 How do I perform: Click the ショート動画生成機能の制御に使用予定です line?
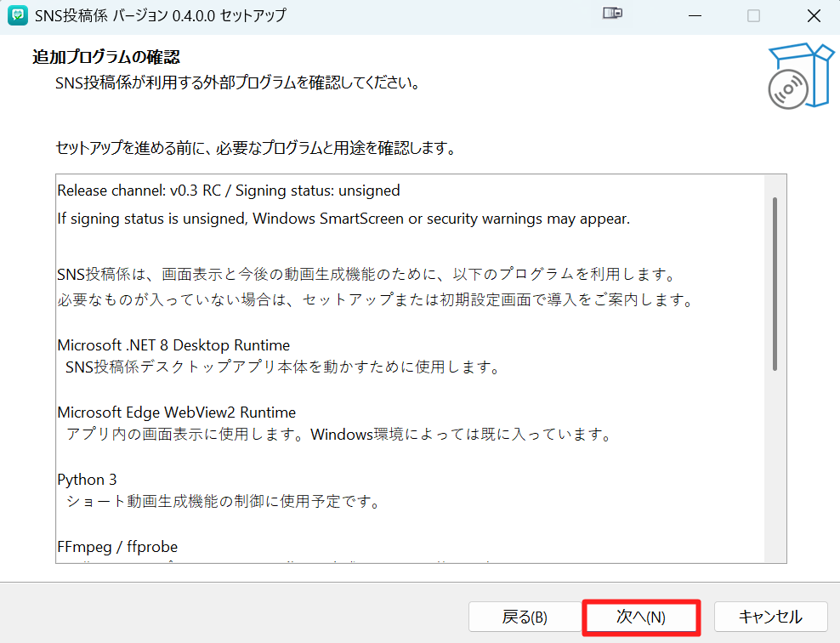(223, 502)
